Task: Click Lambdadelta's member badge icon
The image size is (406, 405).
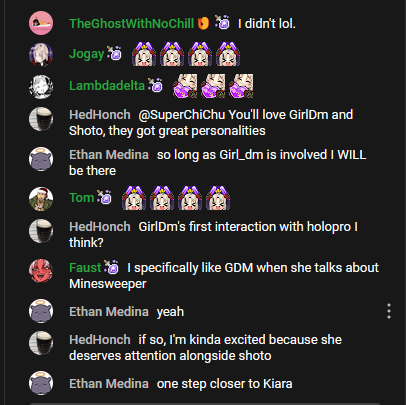Action: click(x=155, y=85)
